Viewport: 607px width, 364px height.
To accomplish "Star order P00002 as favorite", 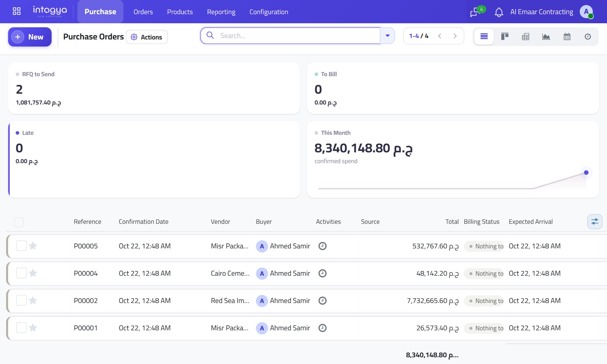I will pos(33,300).
